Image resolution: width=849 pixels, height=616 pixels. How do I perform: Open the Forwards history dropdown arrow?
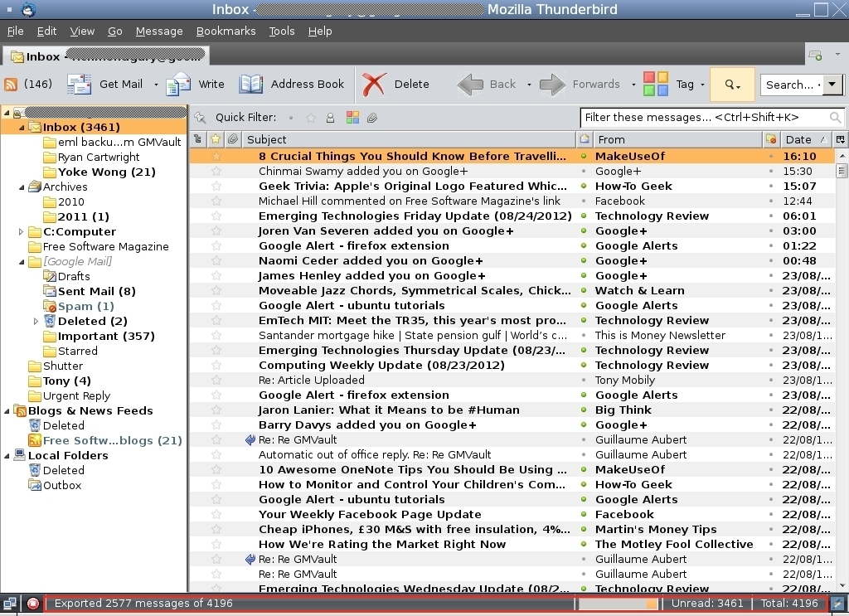tap(633, 85)
